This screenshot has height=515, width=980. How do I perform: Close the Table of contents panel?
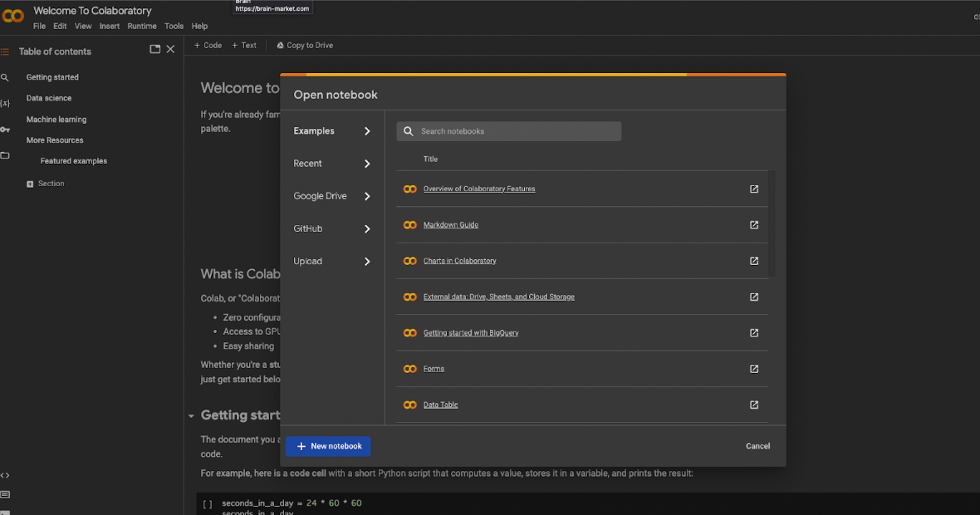(170, 49)
